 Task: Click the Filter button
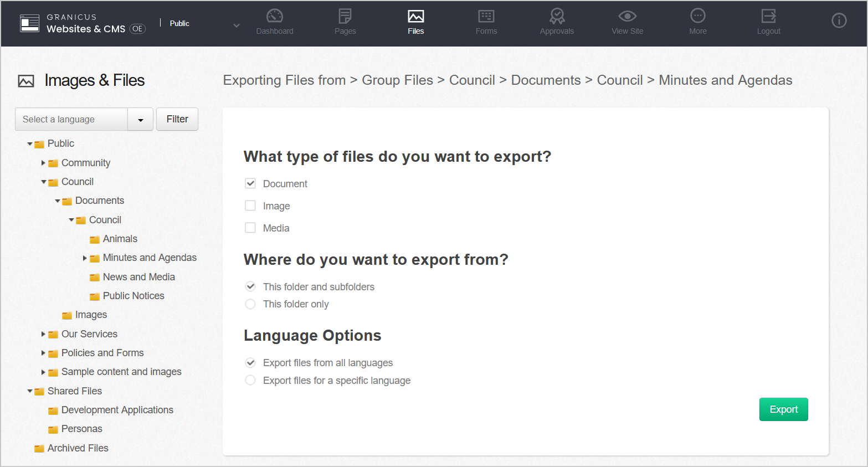[177, 119]
